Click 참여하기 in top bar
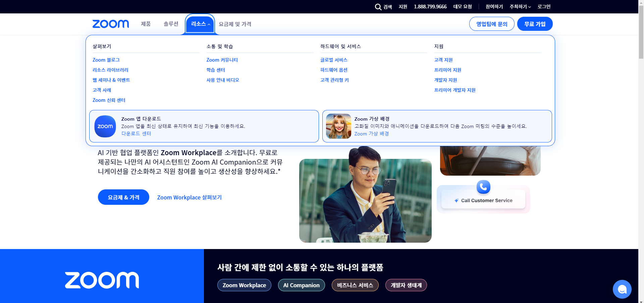 click(494, 7)
